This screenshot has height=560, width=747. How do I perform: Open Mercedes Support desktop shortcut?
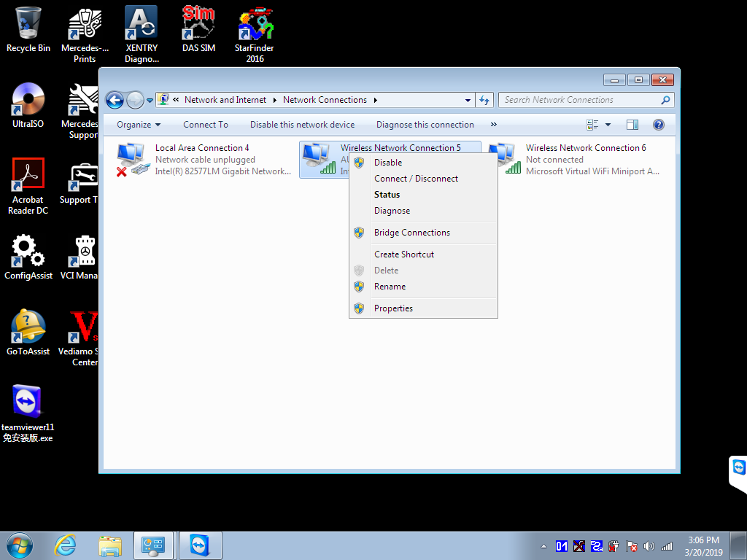tap(80, 111)
